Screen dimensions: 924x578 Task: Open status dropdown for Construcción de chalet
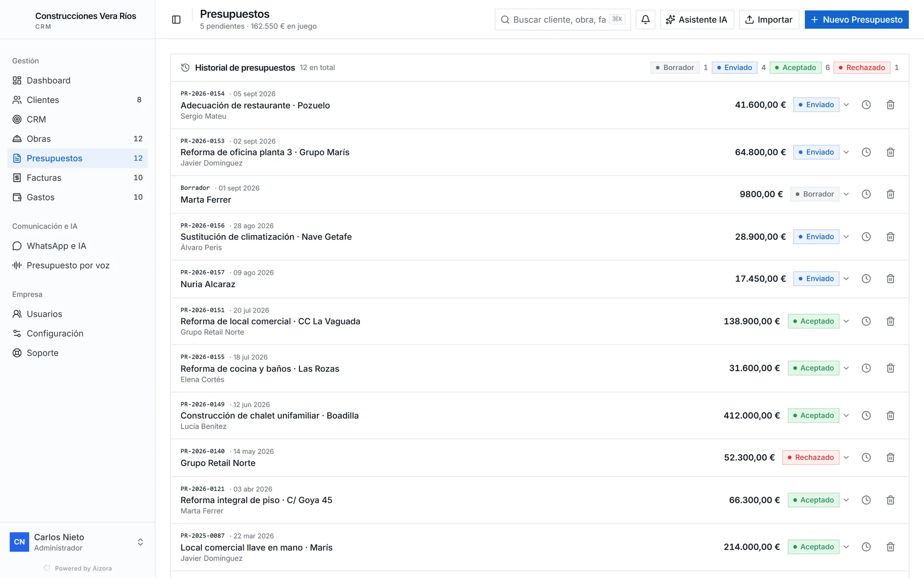coord(846,415)
